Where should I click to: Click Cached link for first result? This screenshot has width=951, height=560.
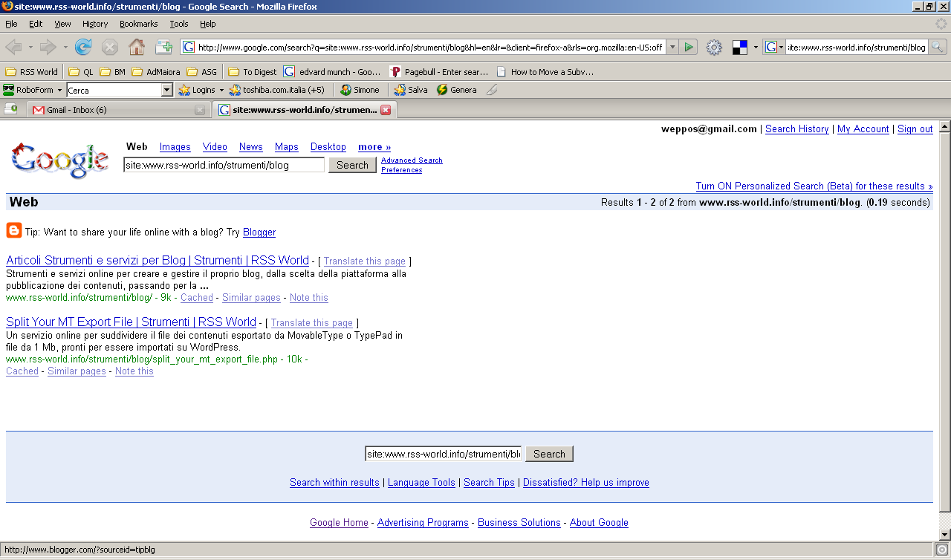pyautogui.click(x=197, y=298)
